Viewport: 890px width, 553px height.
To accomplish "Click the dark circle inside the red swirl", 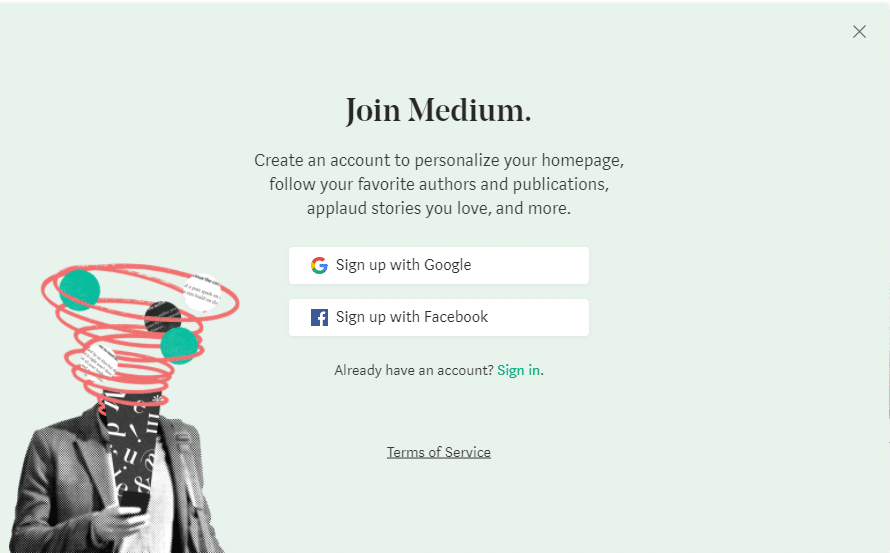I will (162, 318).
